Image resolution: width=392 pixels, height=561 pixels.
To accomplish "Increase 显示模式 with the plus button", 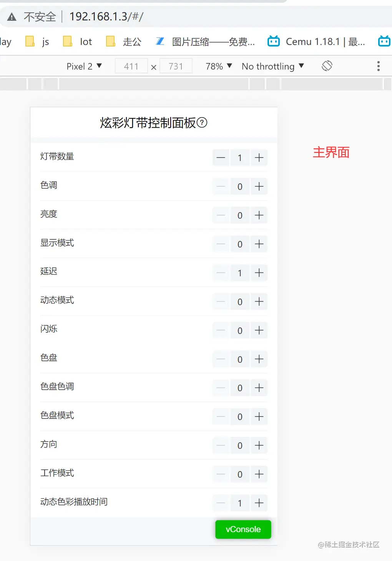I will click(259, 244).
